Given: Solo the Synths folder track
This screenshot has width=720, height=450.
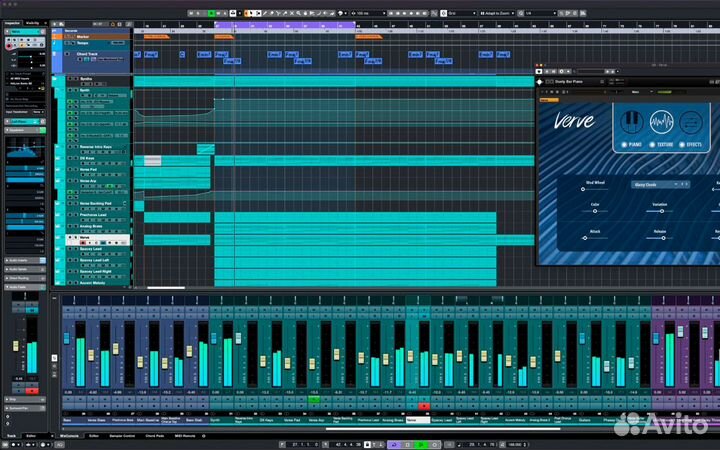Looking at the screenshot, I should (x=76, y=79).
